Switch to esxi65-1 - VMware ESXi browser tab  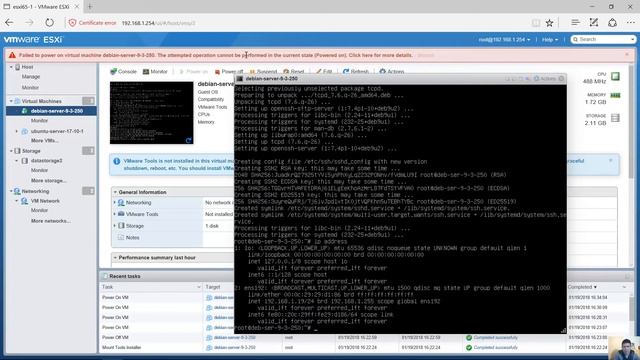[x=41, y=7]
